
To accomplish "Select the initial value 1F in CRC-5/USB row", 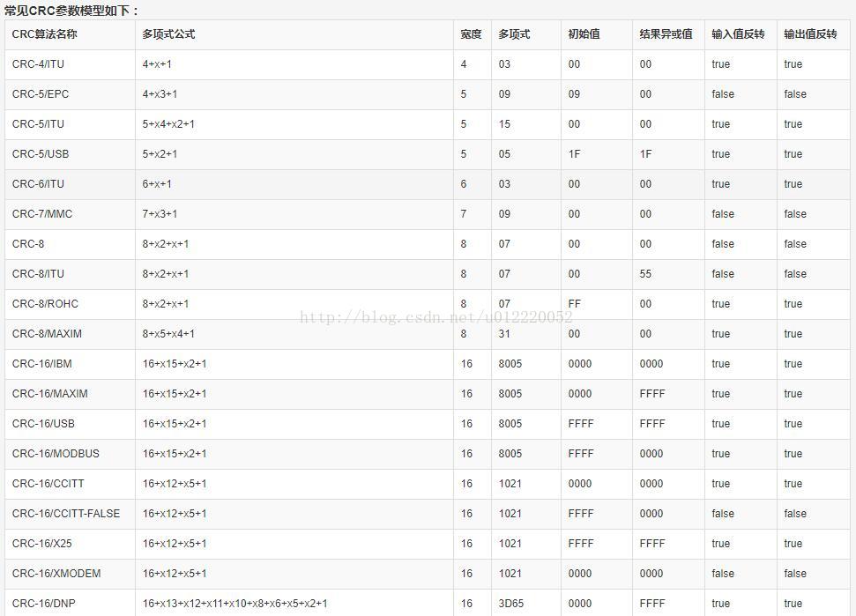I will 574,154.
